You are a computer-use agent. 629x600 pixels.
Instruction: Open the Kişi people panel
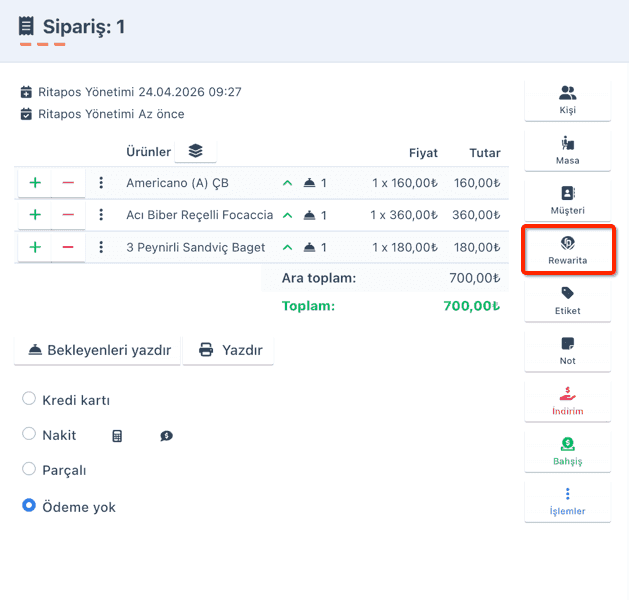(567, 100)
